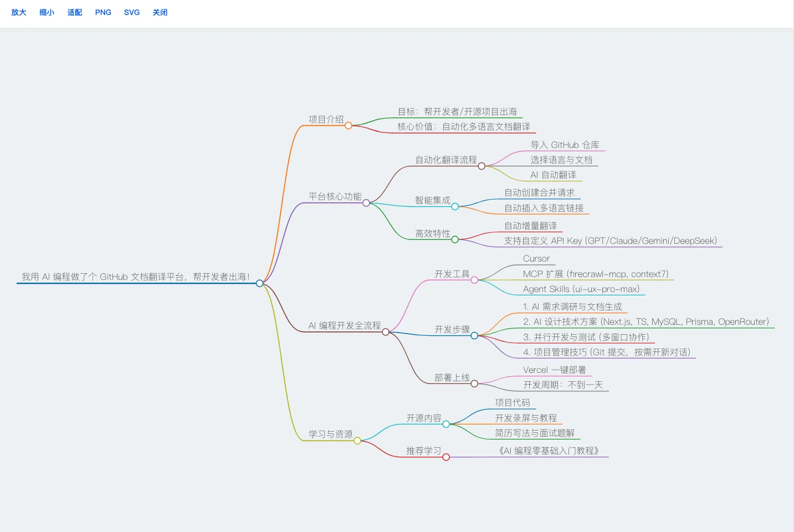Viewport: 794px width, 532px height.
Task: Close the mind map viewer with 关闭
Action: pyautogui.click(x=160, y=12)
